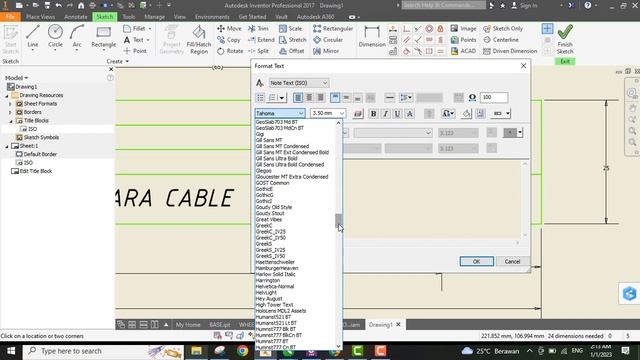Click the Point tool in the ribbon
640x360 pixels.
click(x=135, y=51)
